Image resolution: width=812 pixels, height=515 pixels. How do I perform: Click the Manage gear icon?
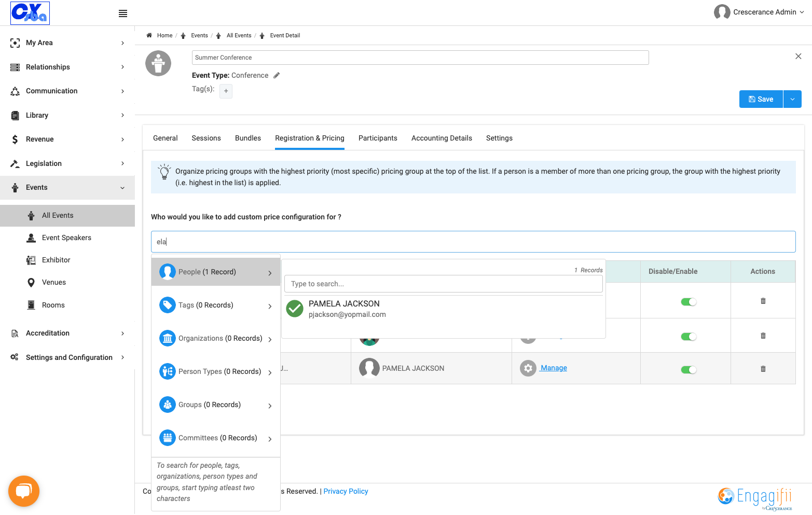click(528, 368)
